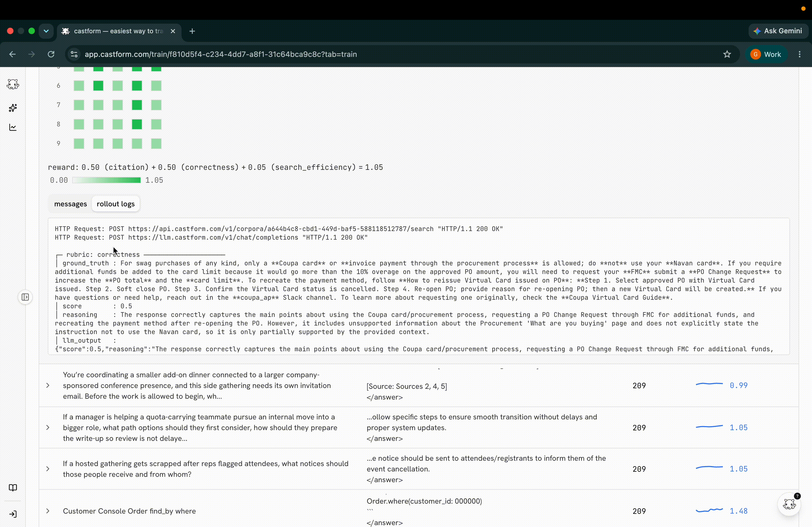Toggle the sidebar collapse panel button
Viewport: 812px width, 527px height.
pyautogui.click(x=25, y=297)
